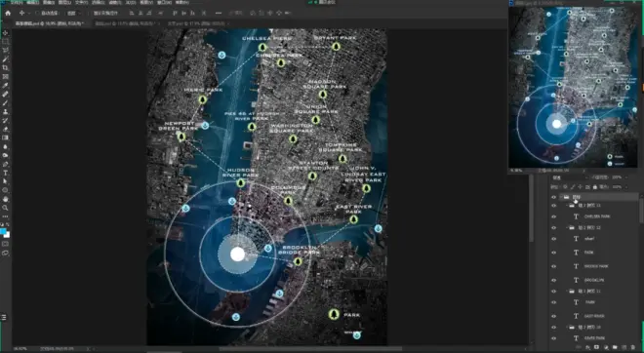Hide the CHELSEA PARK text layer

pyautogui.click(x=553, y=216)
